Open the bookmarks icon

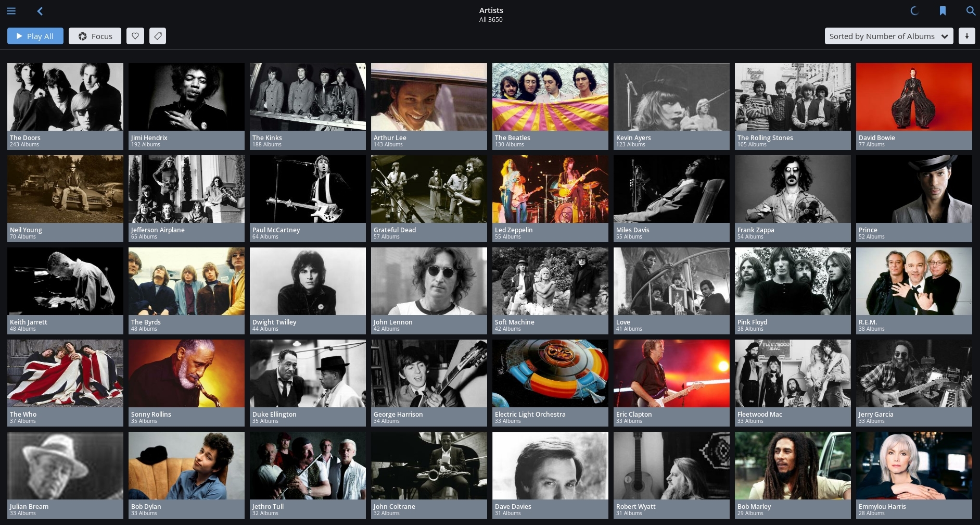tap(943, 10)
